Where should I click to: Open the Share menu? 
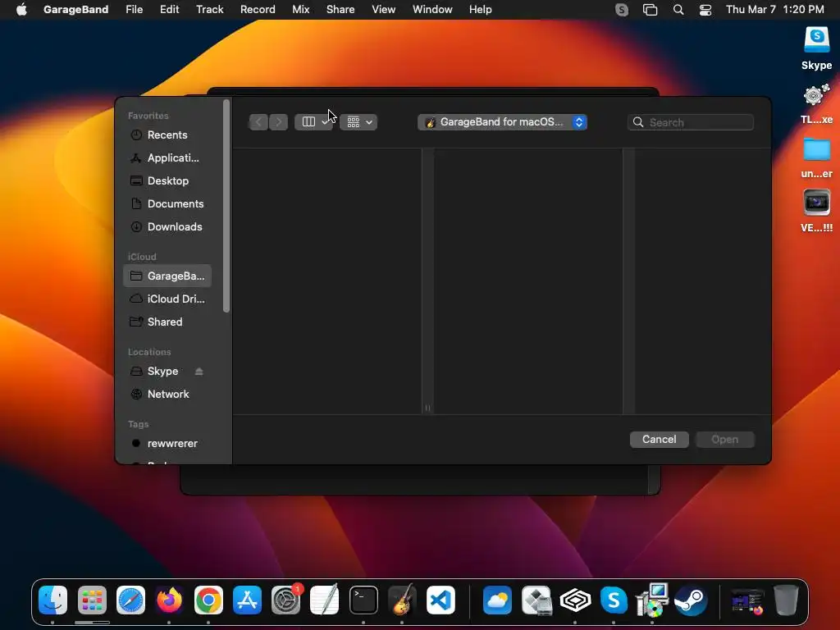click(340, 10)
